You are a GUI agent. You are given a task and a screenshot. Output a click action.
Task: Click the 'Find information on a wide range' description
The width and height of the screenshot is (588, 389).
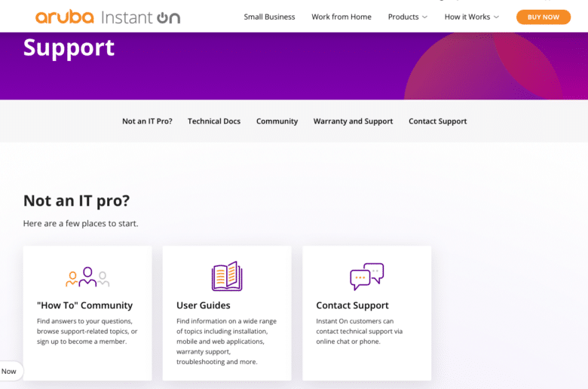[x=226, y=342]
